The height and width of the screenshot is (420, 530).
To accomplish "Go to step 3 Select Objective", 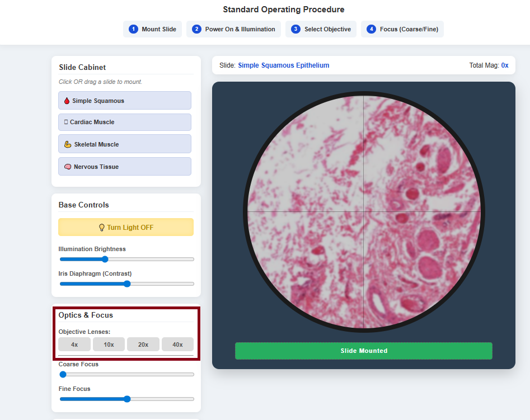I will click(321, 29).
